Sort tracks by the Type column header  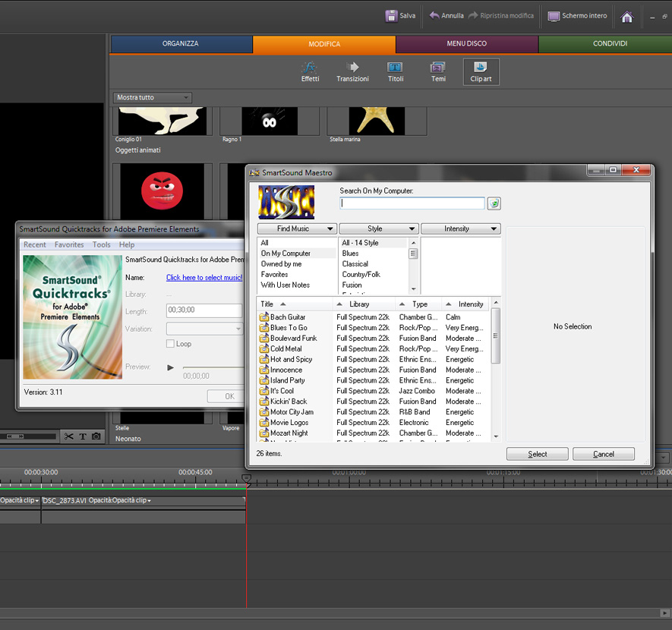418,304
